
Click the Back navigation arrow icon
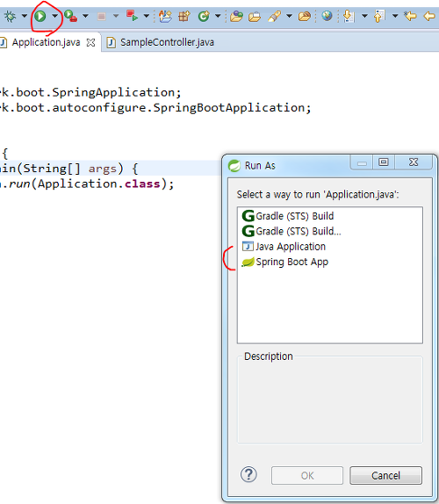pyautogui.click(x=429, y=16)
